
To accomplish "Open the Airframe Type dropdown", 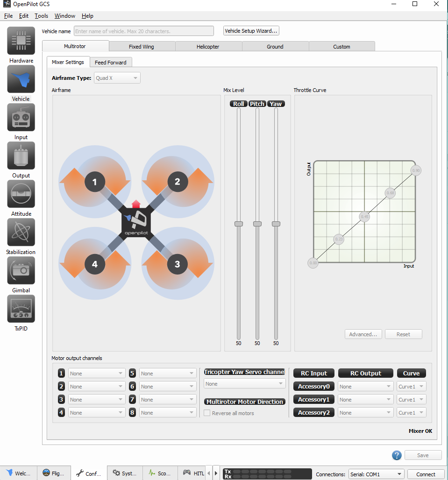I will tap(117, 78).
